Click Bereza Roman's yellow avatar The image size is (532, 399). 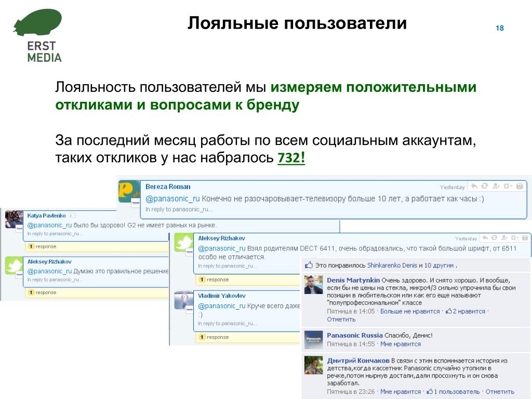point(129,192)
